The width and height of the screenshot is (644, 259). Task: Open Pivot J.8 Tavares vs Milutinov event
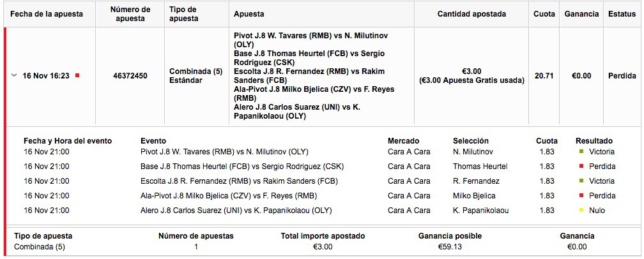224,152
